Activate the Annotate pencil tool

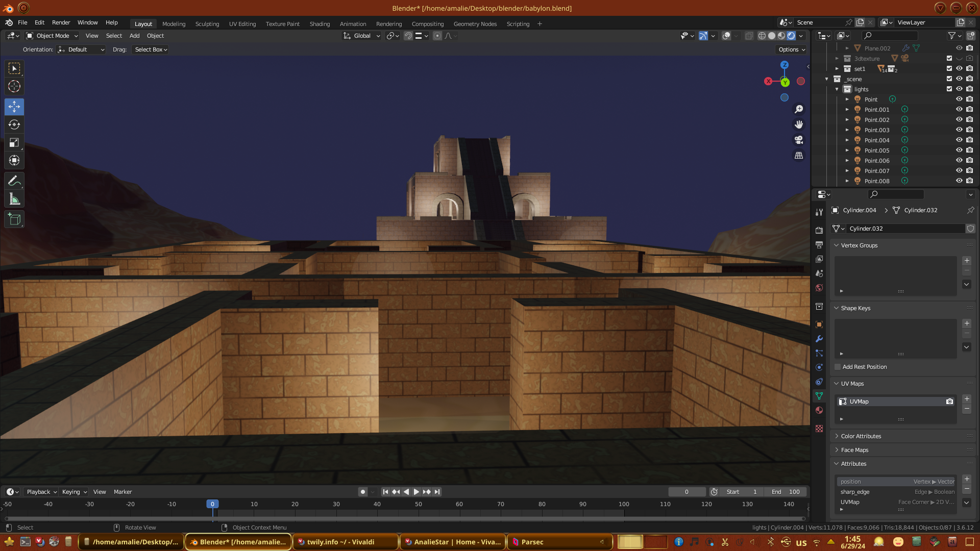click(14, 181)
